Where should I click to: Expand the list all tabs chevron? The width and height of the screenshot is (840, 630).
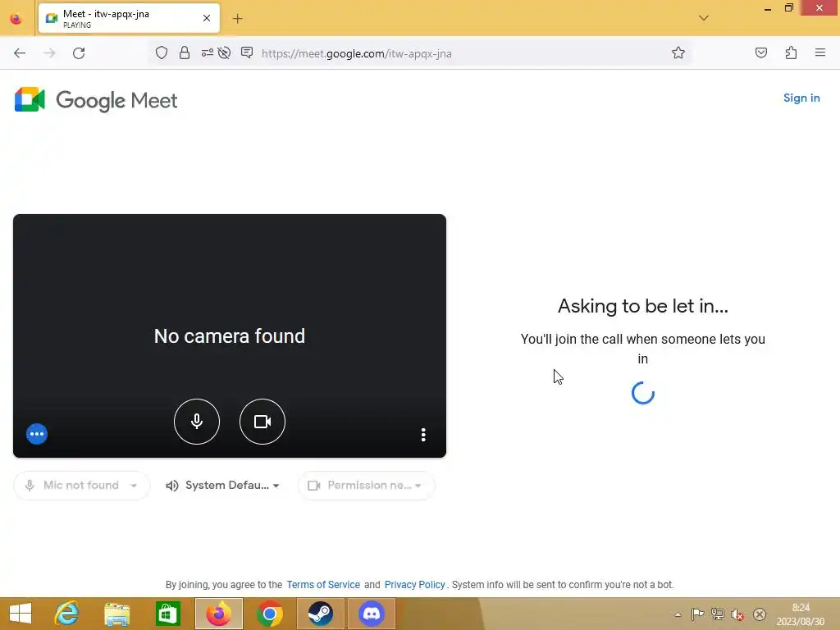704,18
